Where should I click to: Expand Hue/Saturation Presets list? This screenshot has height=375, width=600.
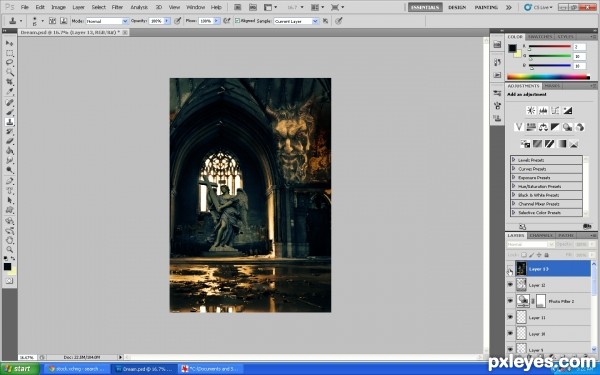(x=514, y=186)
